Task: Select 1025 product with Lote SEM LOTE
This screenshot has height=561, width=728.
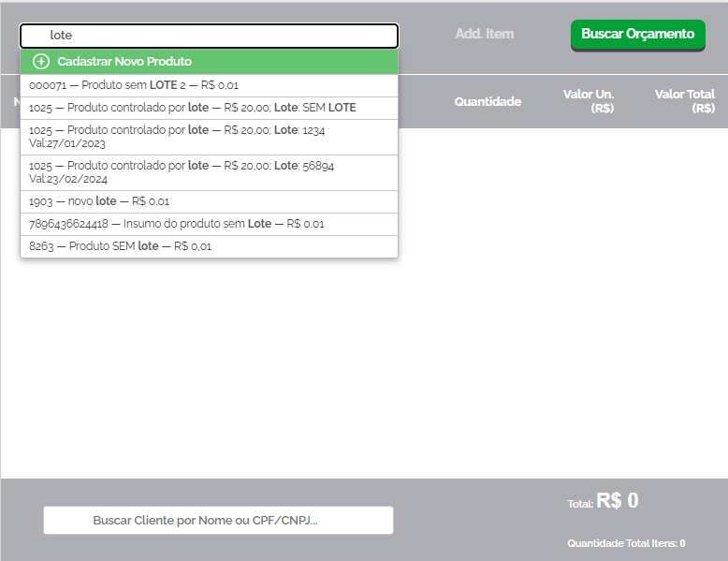Action: click(x=192, y=108)
